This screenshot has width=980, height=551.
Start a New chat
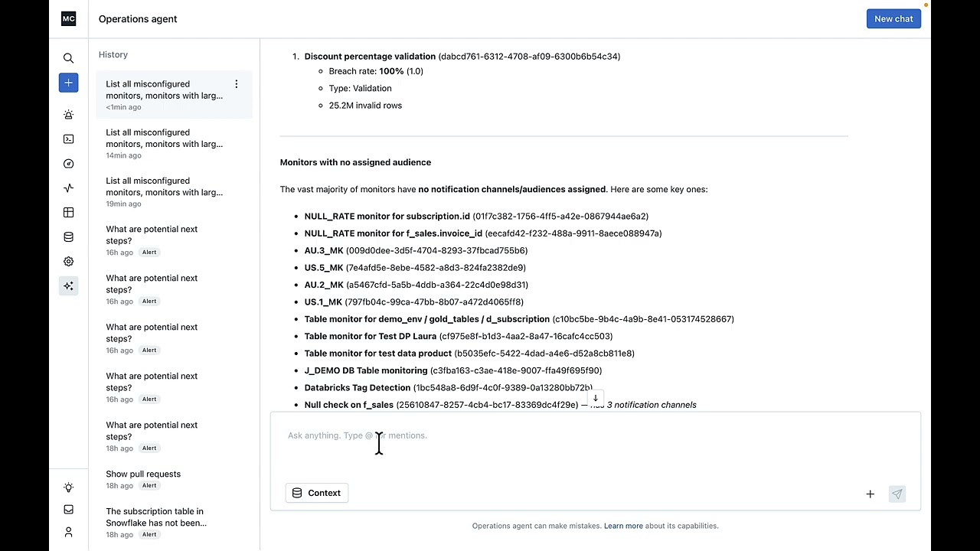(893, 19)
